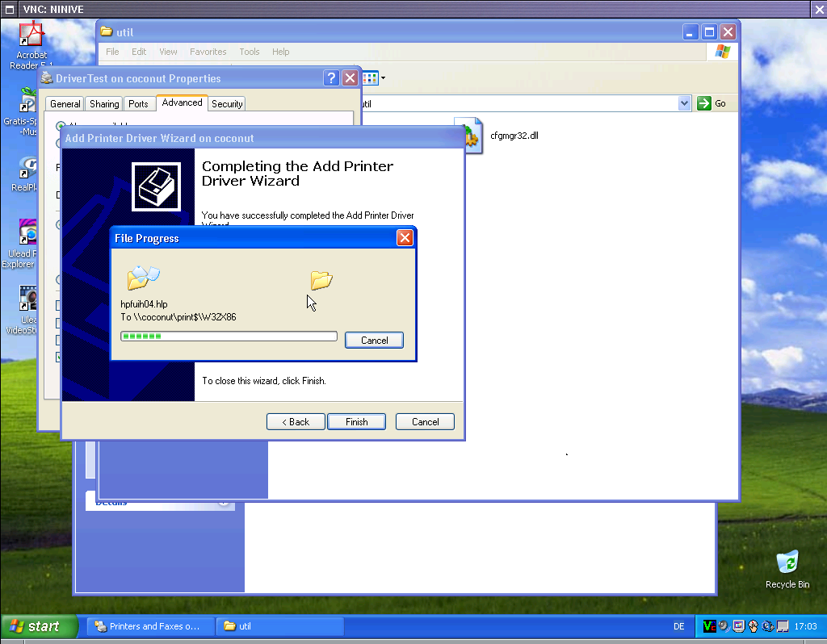Open the Favorites menu in util window

(208, 52)
